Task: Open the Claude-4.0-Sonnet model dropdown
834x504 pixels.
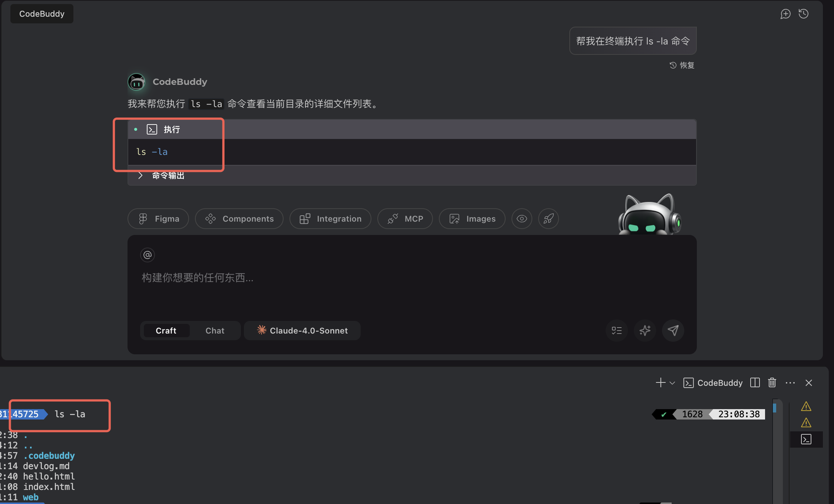Action: tap(302, 331)
